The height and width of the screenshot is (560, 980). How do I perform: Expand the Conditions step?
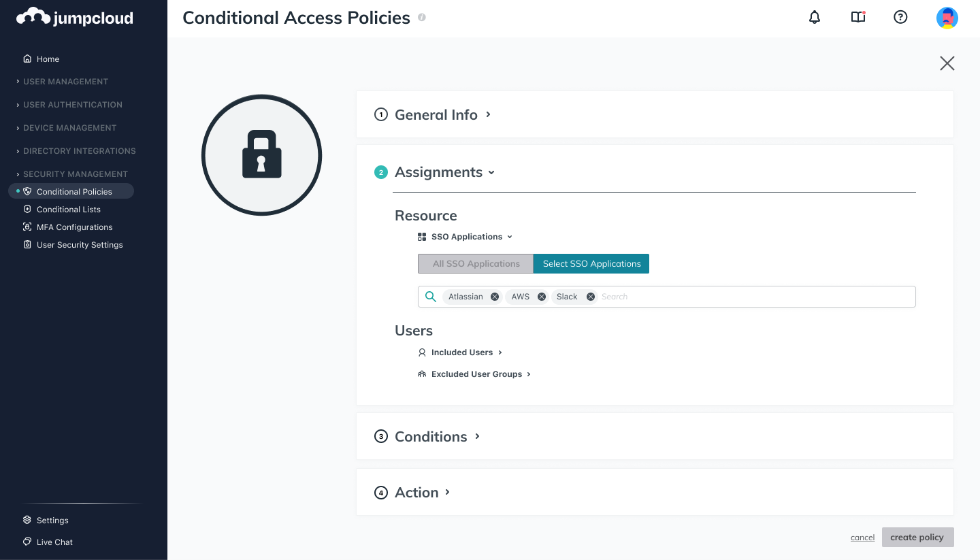tap(431, 437)
